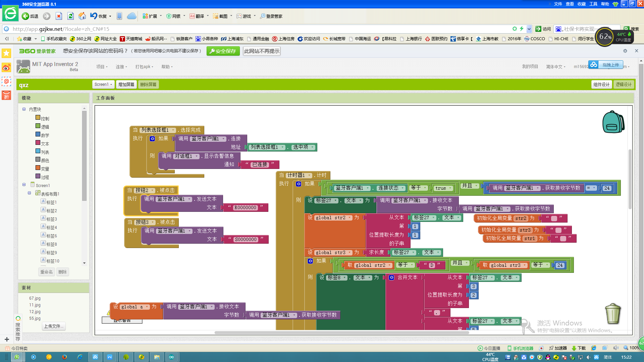Screen dimensions: 644x362
Task: Open the 打包apk menu
Action: (x=144, y=67)
